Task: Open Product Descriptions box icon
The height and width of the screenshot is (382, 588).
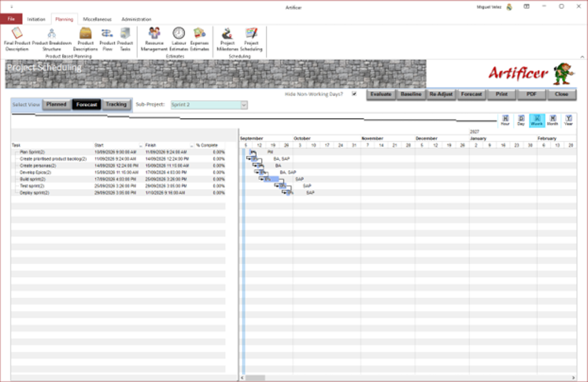Action: point(86,39)
